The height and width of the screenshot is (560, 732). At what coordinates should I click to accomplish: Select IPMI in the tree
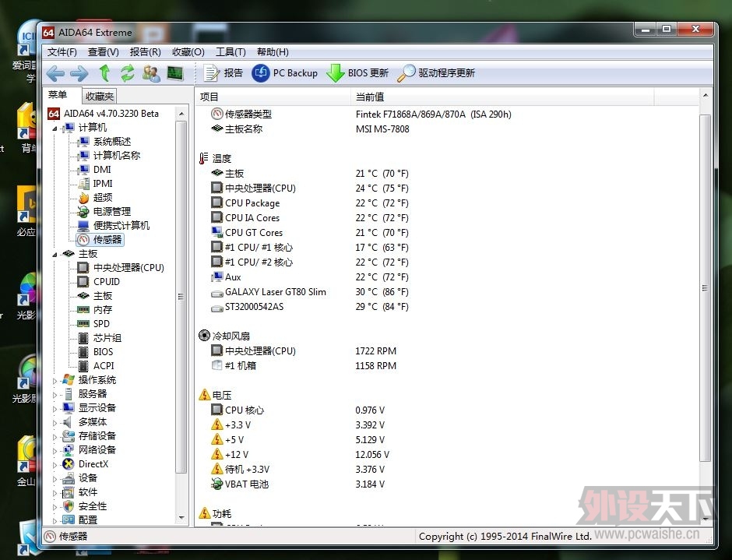(x=103, y=184)
